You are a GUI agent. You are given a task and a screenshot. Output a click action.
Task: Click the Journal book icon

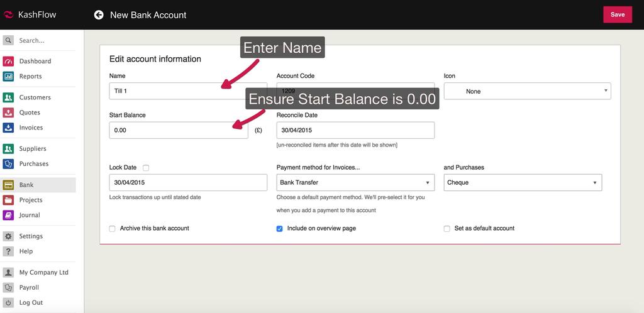click(x=8, y=215)
